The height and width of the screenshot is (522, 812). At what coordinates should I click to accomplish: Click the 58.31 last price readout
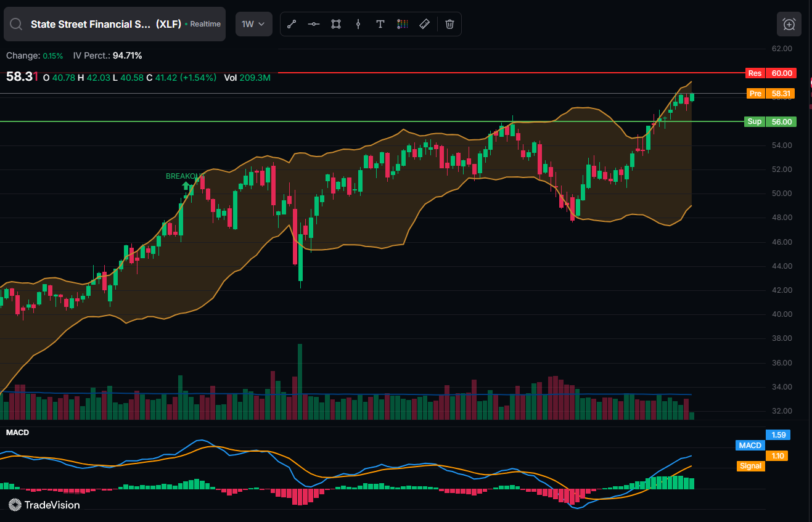22,77
